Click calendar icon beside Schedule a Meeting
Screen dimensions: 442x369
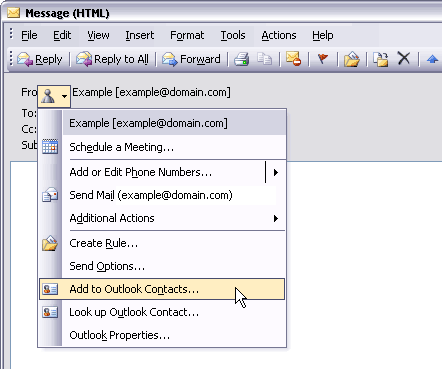(x=50, y=147)
